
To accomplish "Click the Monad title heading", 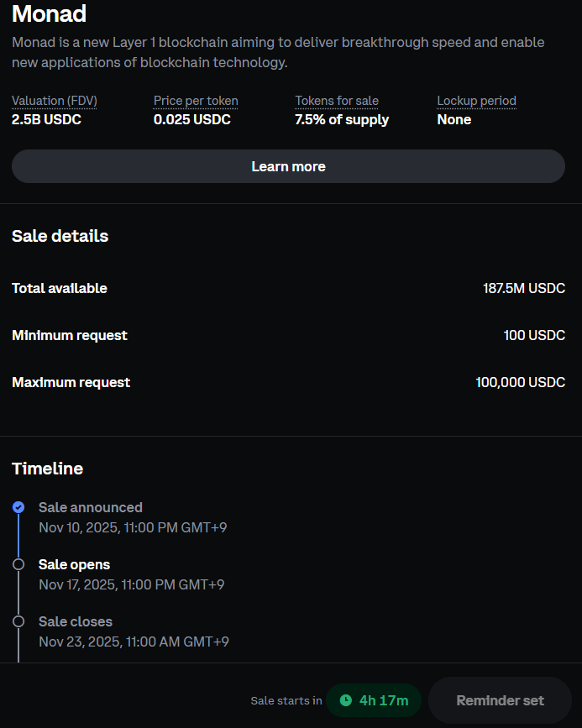I will tap(49, 14).
